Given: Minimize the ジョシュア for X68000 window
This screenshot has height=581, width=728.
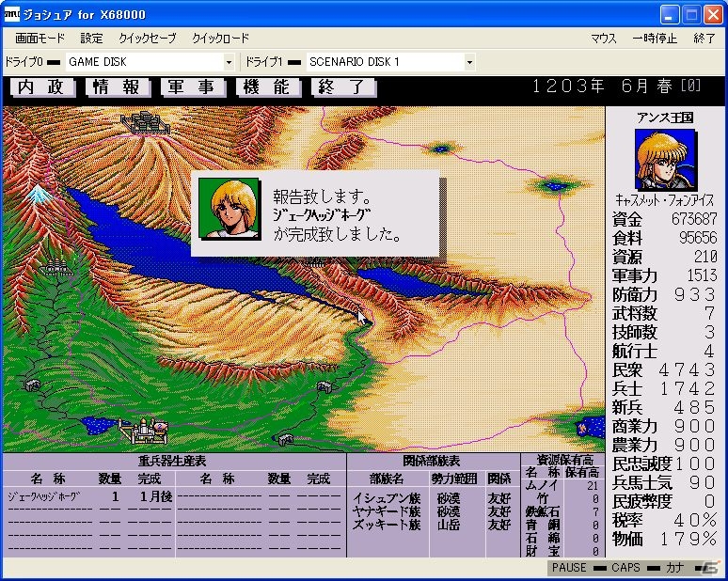Looking at the screenshot, I should (669, 15).
